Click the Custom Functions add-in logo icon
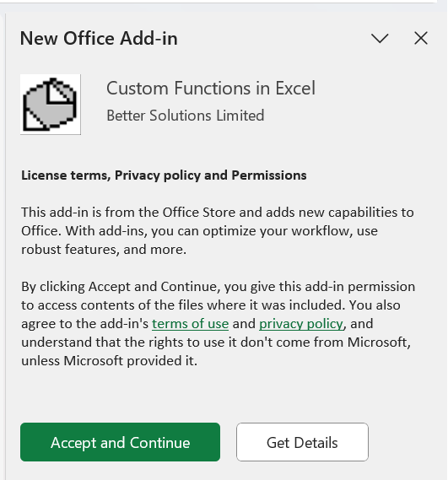The image size is (448, 480). tap(51, 105)
